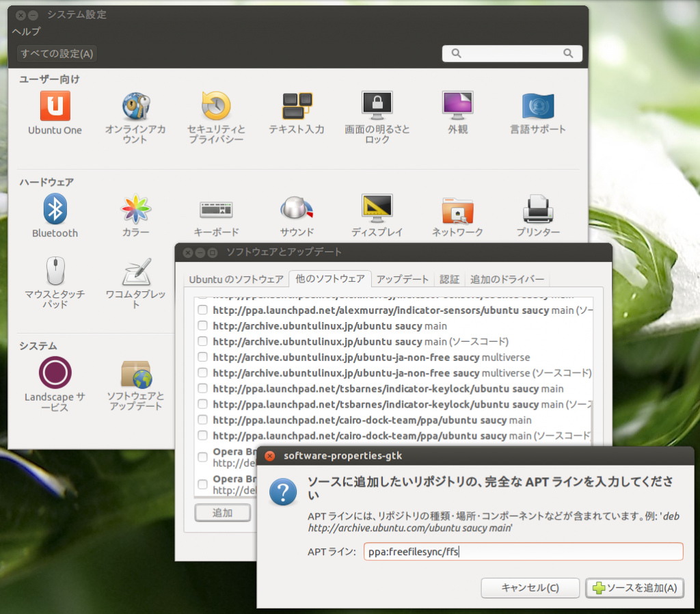Click ソースを追加(A) to add the source
Viewport: 700px width, 614px height.
point(634,587)
